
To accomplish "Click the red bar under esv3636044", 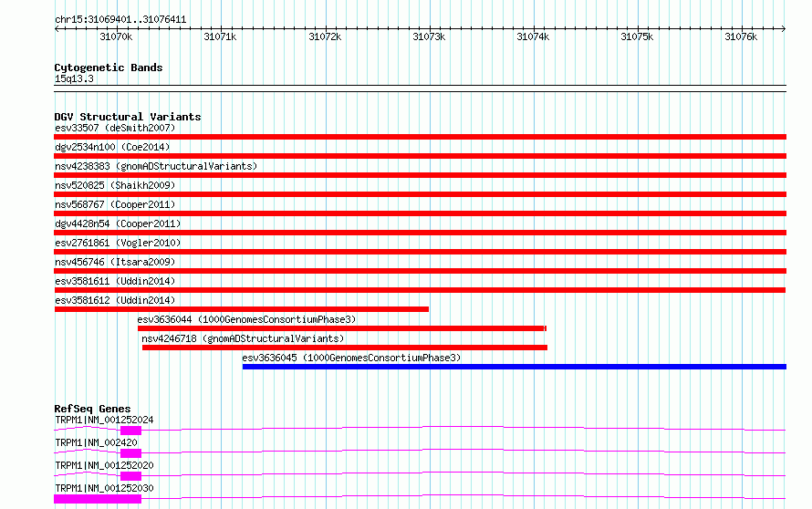I will click(x=342, y=328).
